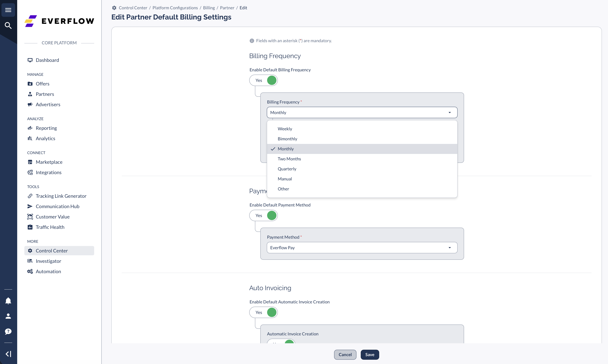This screenshot has width=608, height=364.
Task: Open the help question mark icon
Action: click(x=8, y=331)
